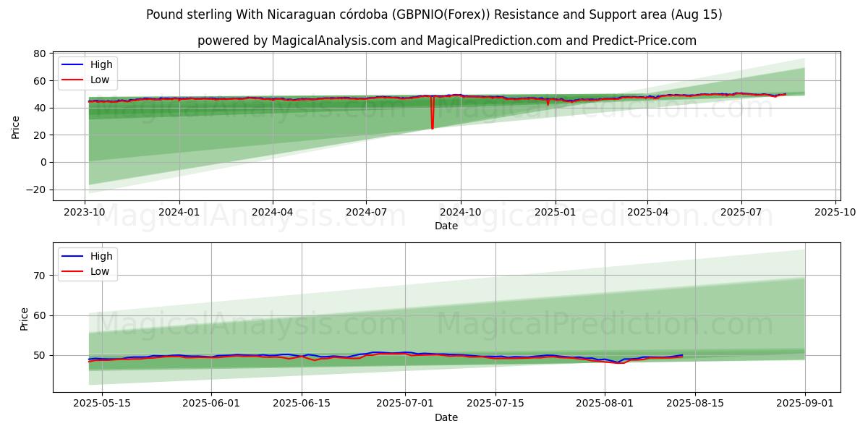Click the '2025-01' tick label on top chart

tap(555, 213)
